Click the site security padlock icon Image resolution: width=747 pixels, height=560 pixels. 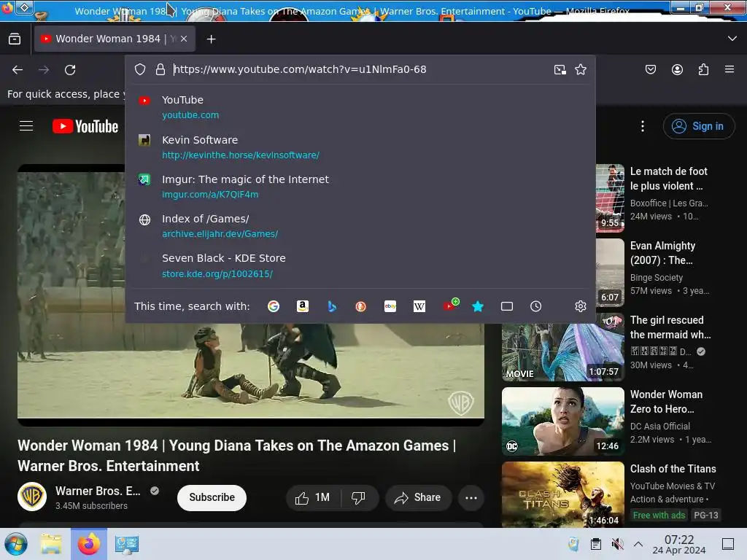point(160,69)
